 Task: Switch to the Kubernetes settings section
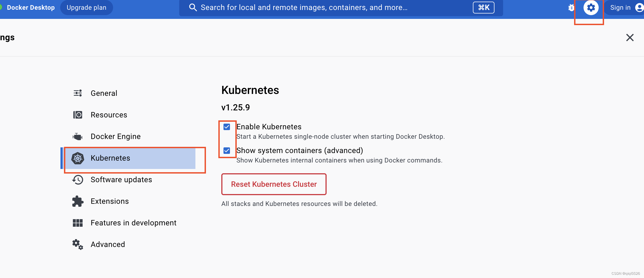110,158
